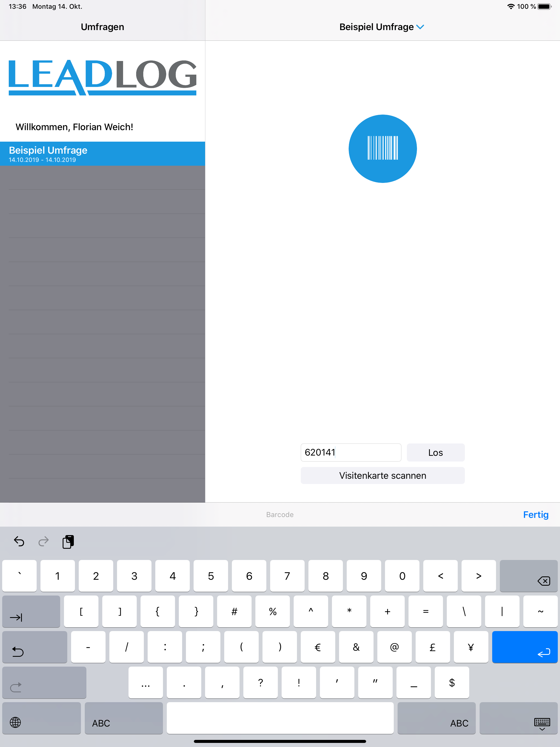Tap the blue return key
This screenshot has width=560, height=747.
[525, 647]
